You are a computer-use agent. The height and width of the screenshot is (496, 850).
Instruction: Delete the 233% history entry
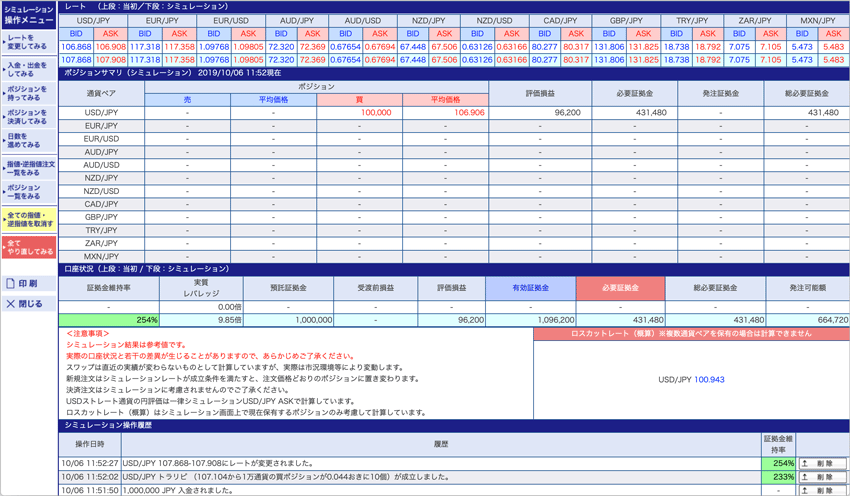coord(822,478)
